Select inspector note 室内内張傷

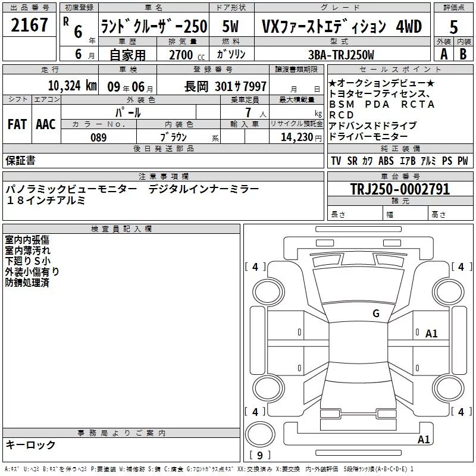point(27,240)
